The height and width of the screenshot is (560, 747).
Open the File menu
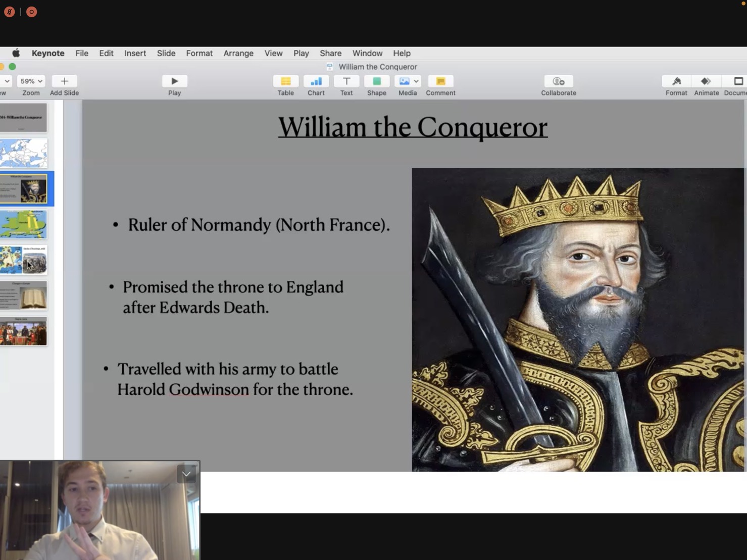82,53
